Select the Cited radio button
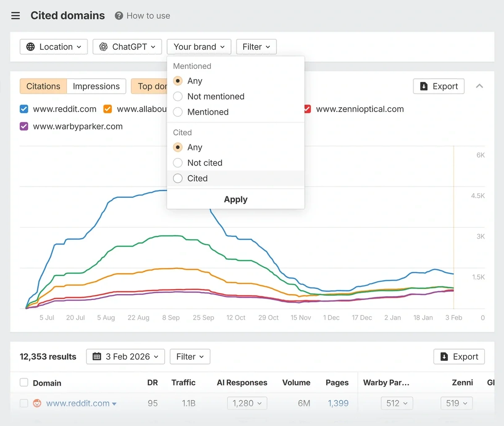 click(178, 178)
